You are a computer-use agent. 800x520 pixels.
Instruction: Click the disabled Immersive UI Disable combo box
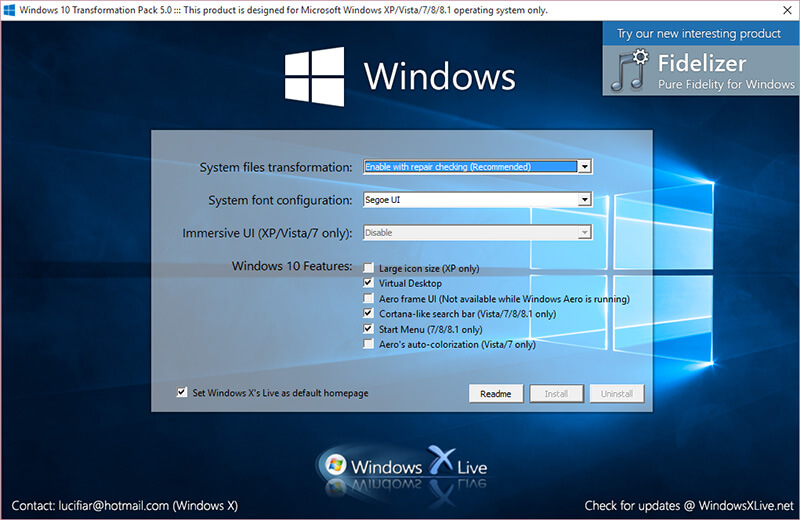pos(478,233)
